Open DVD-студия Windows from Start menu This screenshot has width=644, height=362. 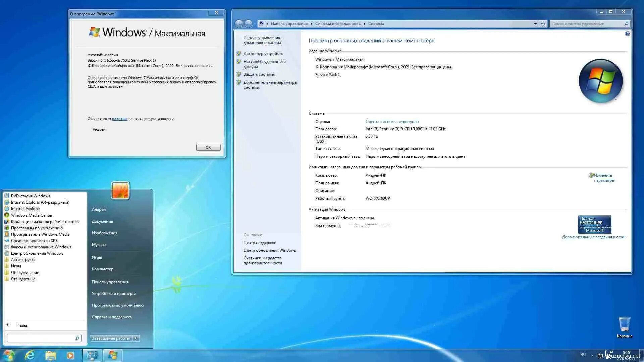pos(30,196)
